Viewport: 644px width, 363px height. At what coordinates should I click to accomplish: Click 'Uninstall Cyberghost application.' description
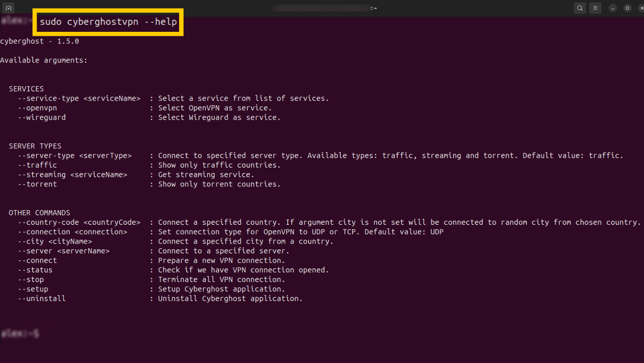click(230, 299)
